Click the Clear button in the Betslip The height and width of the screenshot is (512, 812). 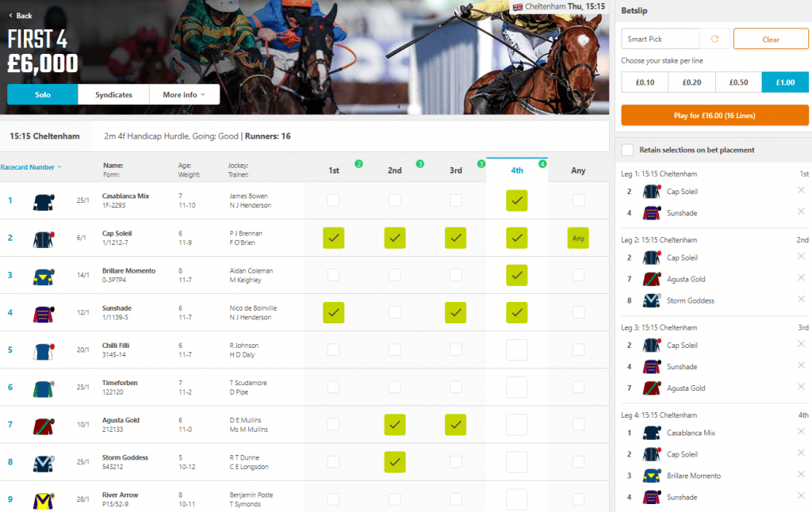coord(770,38)
